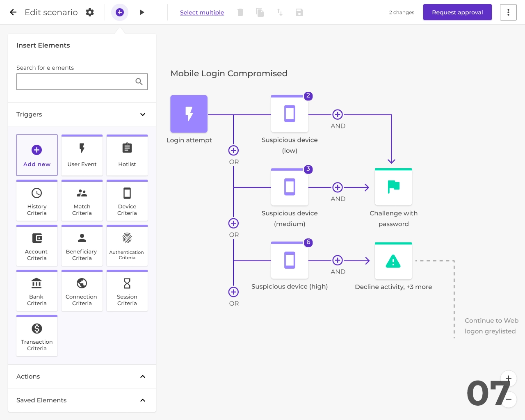This screenshot has height=420, width=525.
Task: Select Connection Criteria tile
Action: coord(82,290)
